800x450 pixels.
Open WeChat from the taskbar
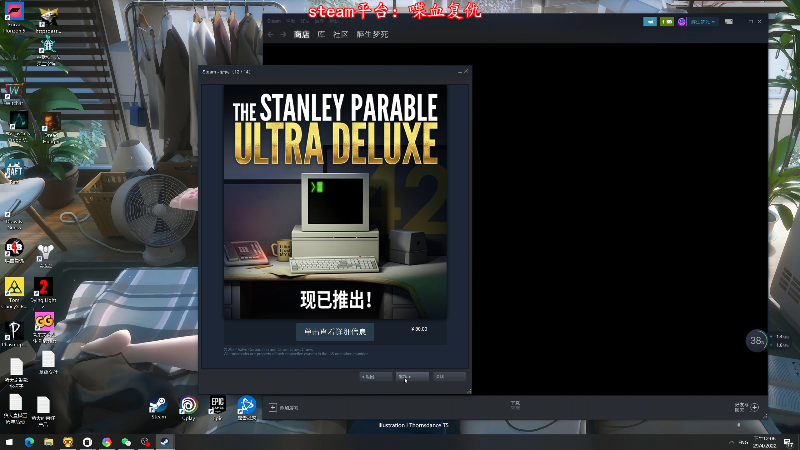pyautogui.click(x=126, y=442)
